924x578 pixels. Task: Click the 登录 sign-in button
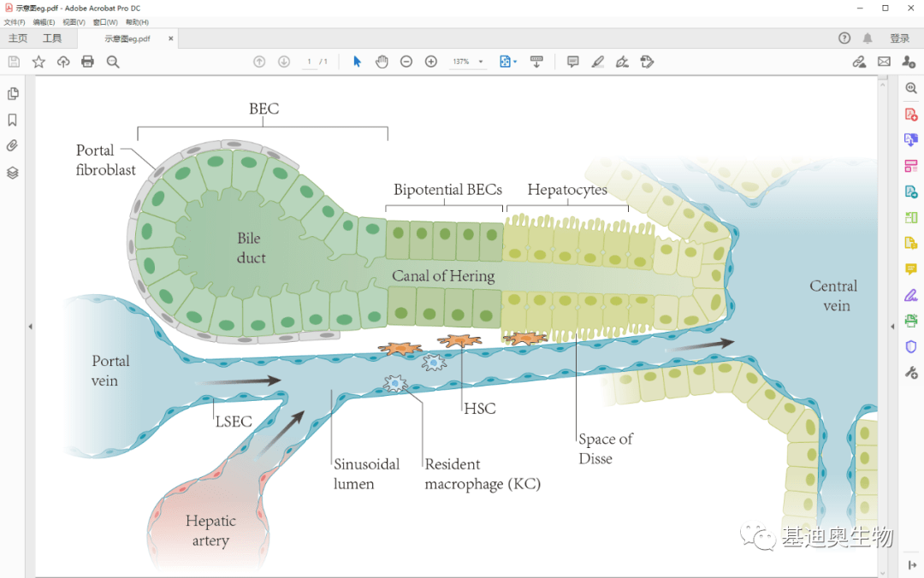click(x=899, y=38)
